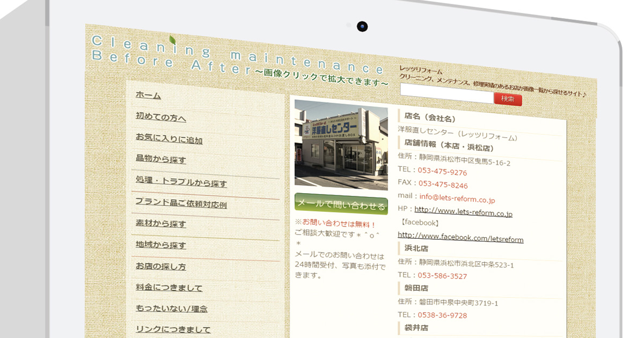Select お気に入りに追加 in the sidebar
644x338 pixels.
(x=169, y=139)
